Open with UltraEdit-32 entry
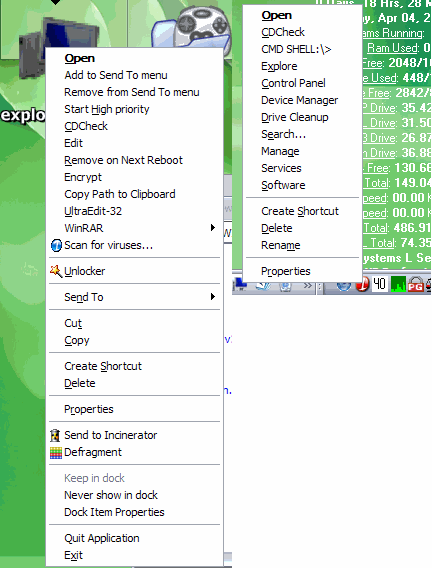 coord(134,211)
